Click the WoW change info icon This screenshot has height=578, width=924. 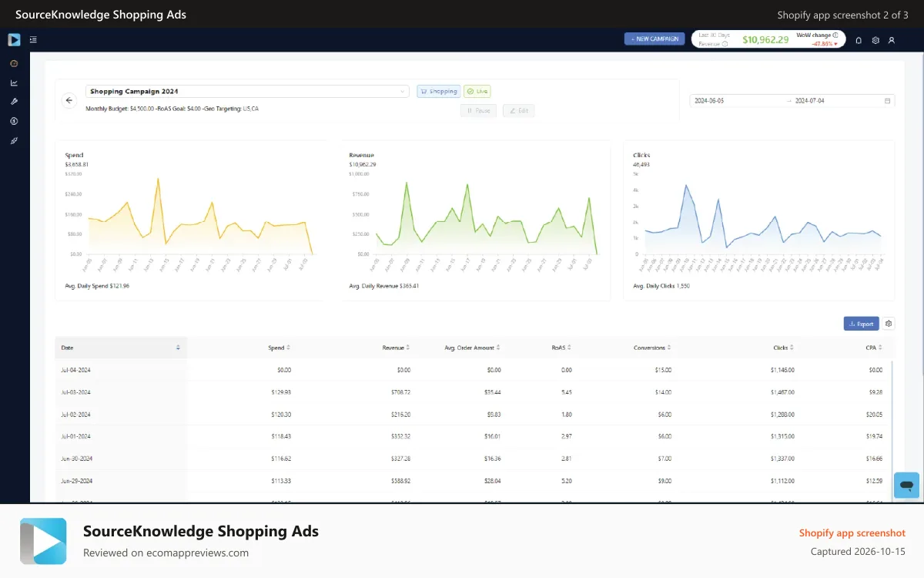[835, 35]
